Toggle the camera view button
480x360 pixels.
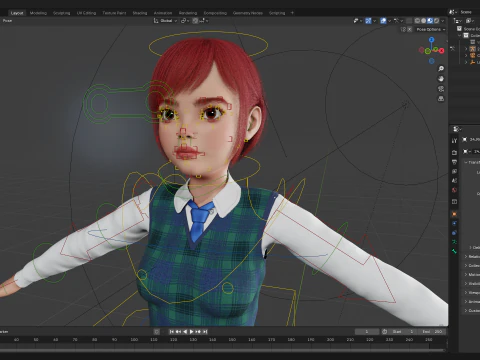click(441, 89)
